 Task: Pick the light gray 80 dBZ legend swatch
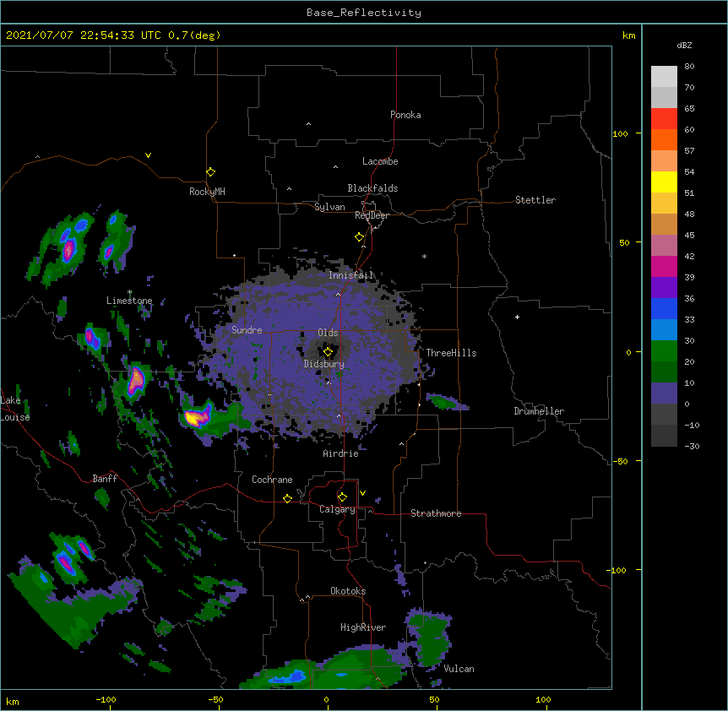[664, 76]
